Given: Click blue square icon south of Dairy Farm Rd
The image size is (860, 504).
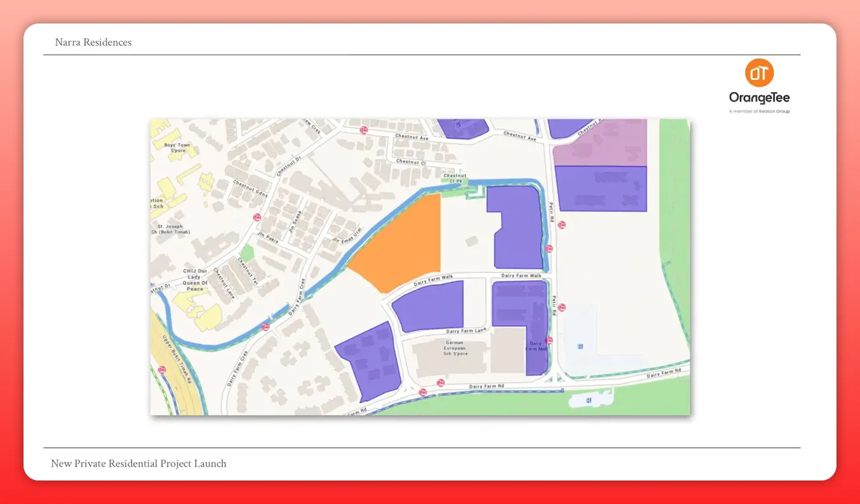Looking at the screenshot, I should click(588, 401).
